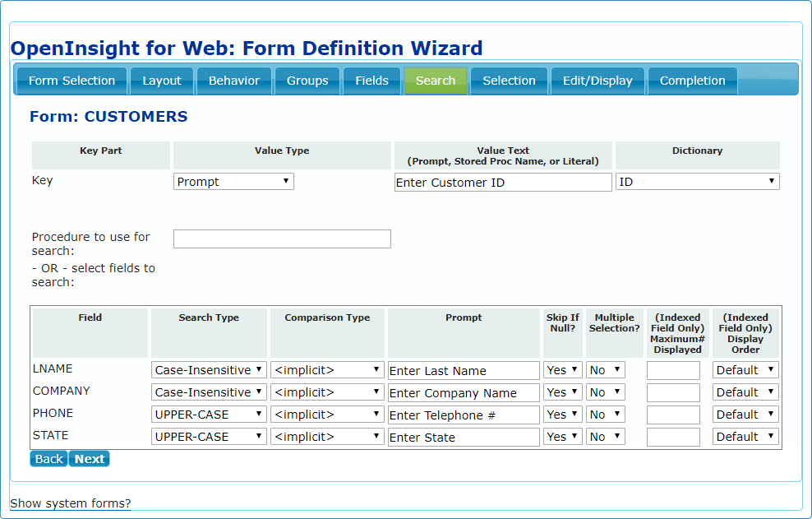Open STATE Display Order dropdown

click(x=745, y=437)
